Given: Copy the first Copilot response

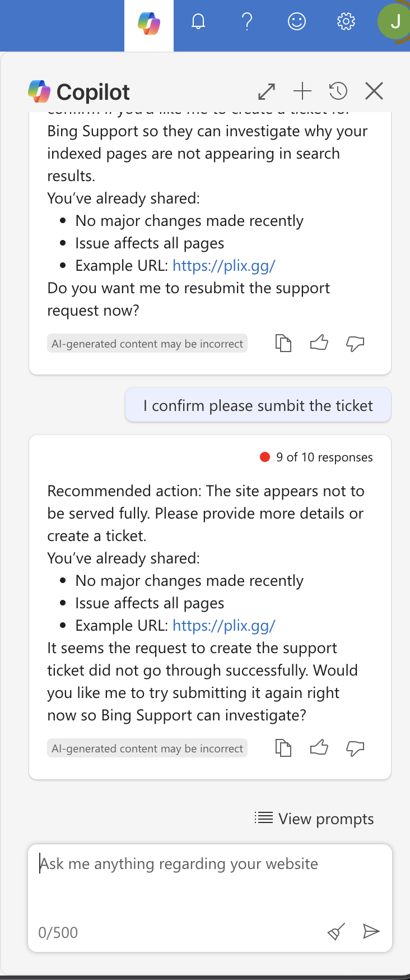Looking at the screenshot, I should click(283, 343).
